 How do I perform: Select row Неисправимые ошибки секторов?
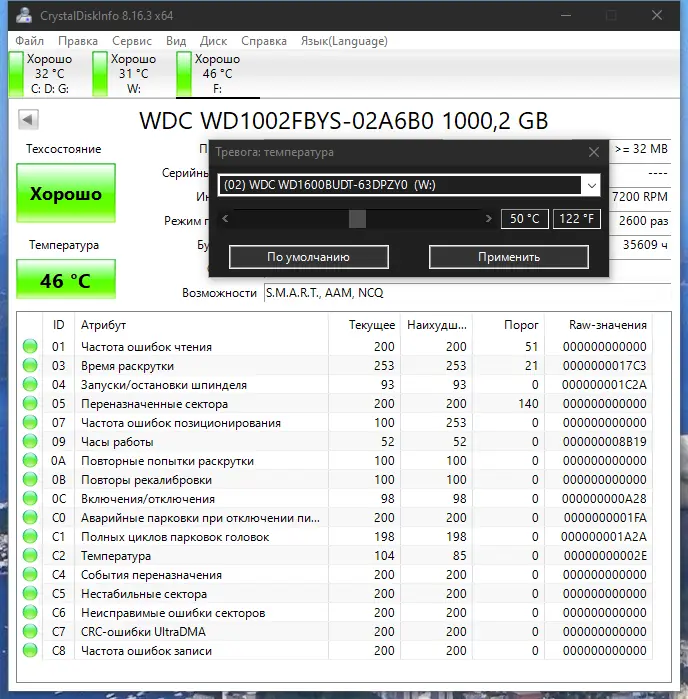click(335, 613)
